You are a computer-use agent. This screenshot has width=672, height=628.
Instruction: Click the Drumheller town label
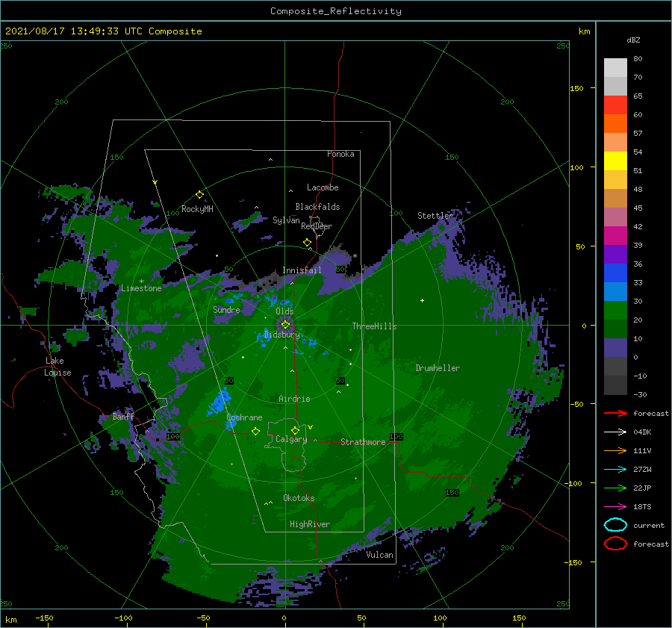click(x=438, y=368)
